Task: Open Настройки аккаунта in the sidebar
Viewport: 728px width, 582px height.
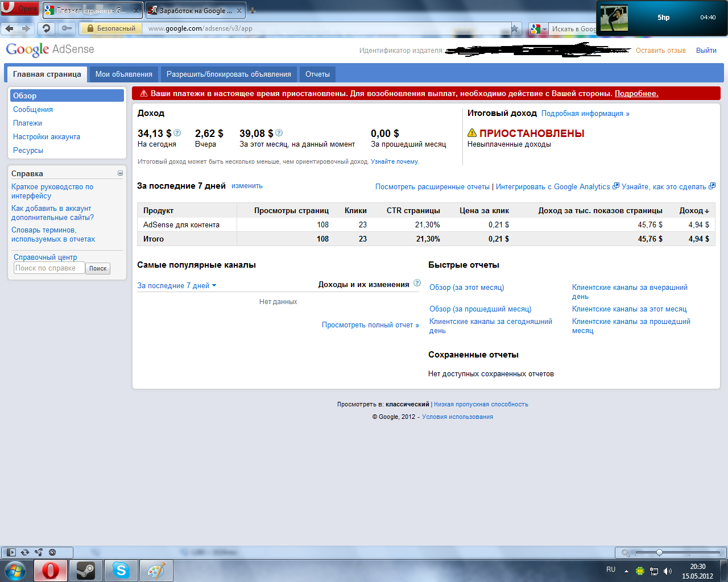Action: pos(47,136)
